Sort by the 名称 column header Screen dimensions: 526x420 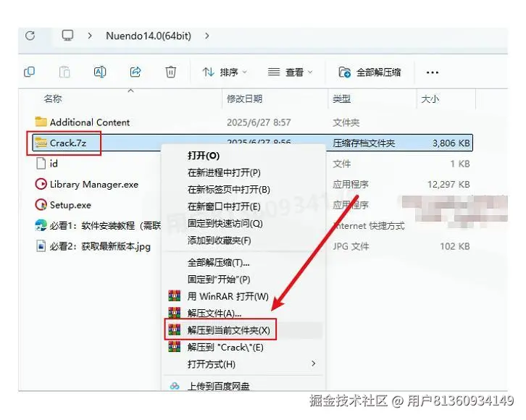[53, 99]
